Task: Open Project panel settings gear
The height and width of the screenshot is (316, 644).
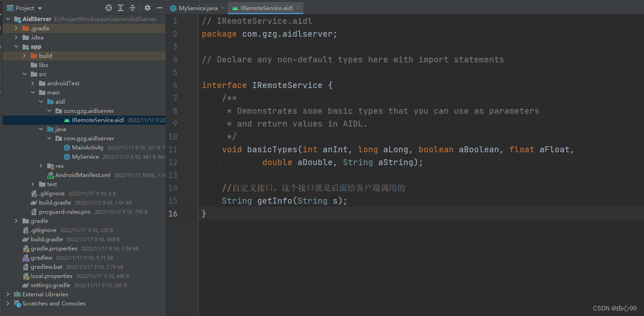Action: tap(148, 8)
